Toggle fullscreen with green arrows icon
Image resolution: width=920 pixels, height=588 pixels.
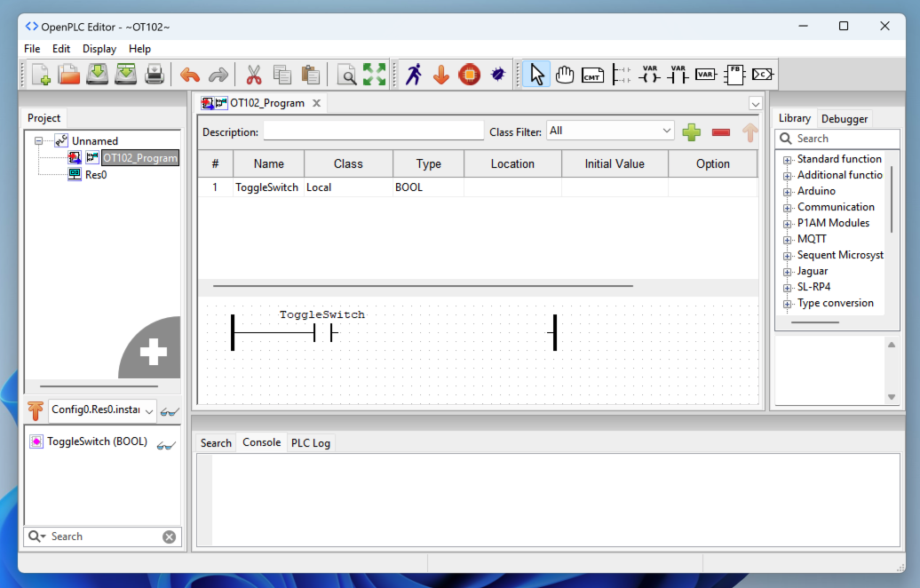click(375, 75)
